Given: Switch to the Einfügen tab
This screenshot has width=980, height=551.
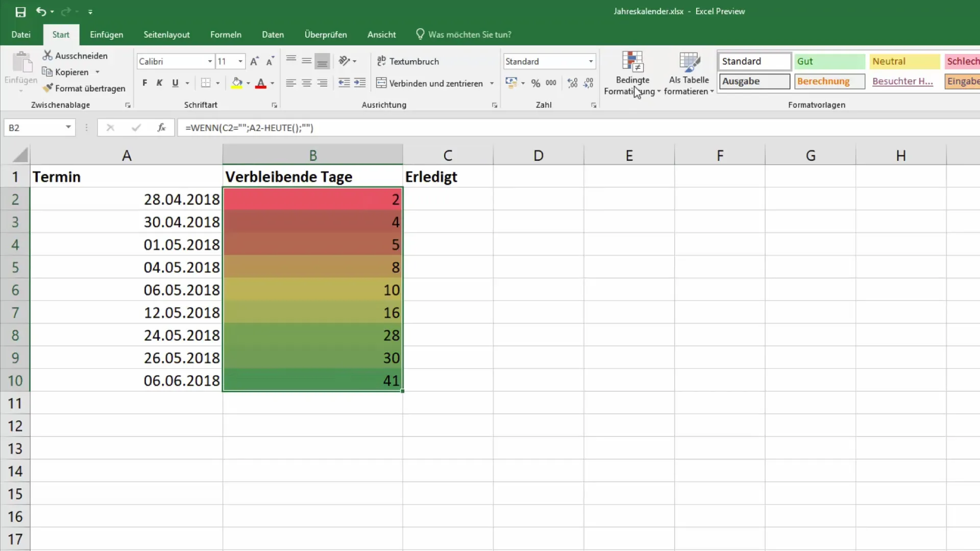Looking at the screenshot, I should [106, 35].
